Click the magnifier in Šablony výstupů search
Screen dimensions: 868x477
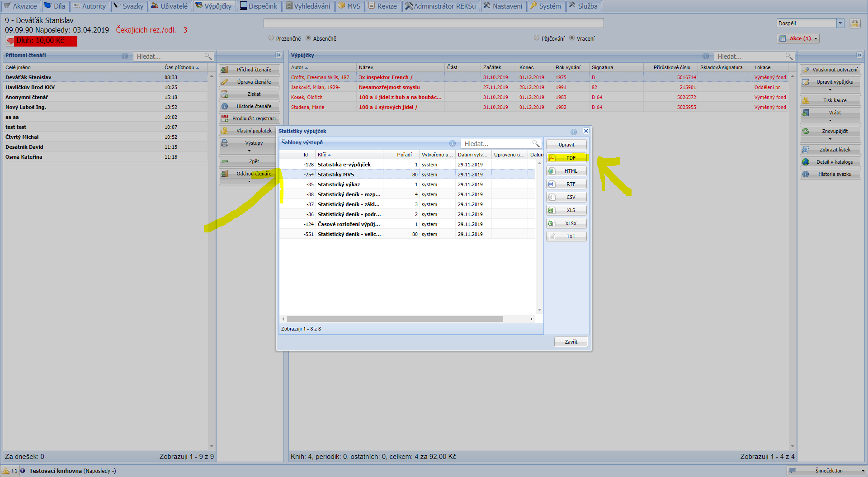(x=536, y=144)
